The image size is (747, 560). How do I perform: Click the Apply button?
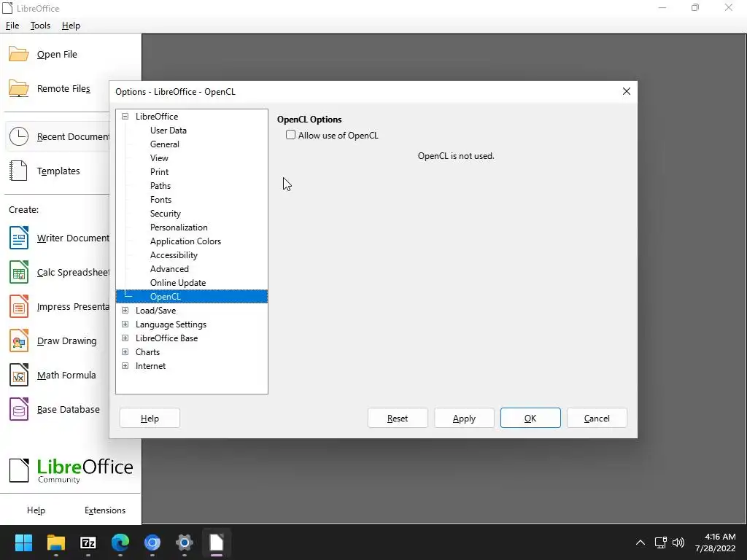pyautogui.click(x=464, y=418)
